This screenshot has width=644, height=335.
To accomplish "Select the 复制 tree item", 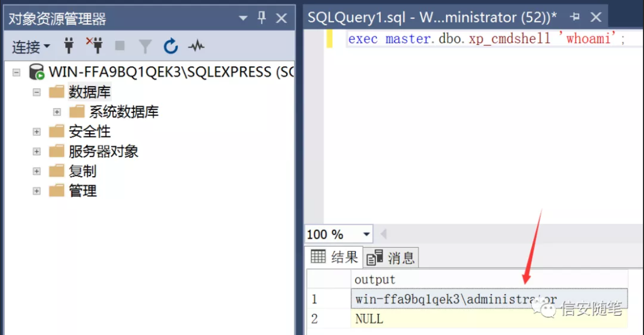I will pos(83,171).
